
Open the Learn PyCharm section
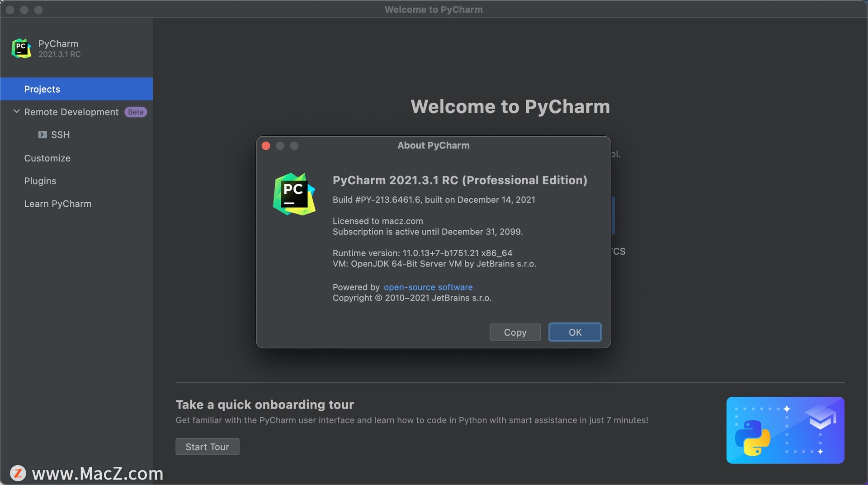[58, 204]
